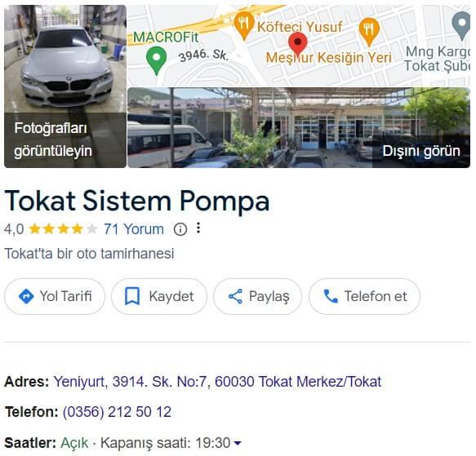The image size is (476, 456).
Task: Open Fotoğrafları görüntüleyin car photo thumbnail
Action: coord(66,87)
